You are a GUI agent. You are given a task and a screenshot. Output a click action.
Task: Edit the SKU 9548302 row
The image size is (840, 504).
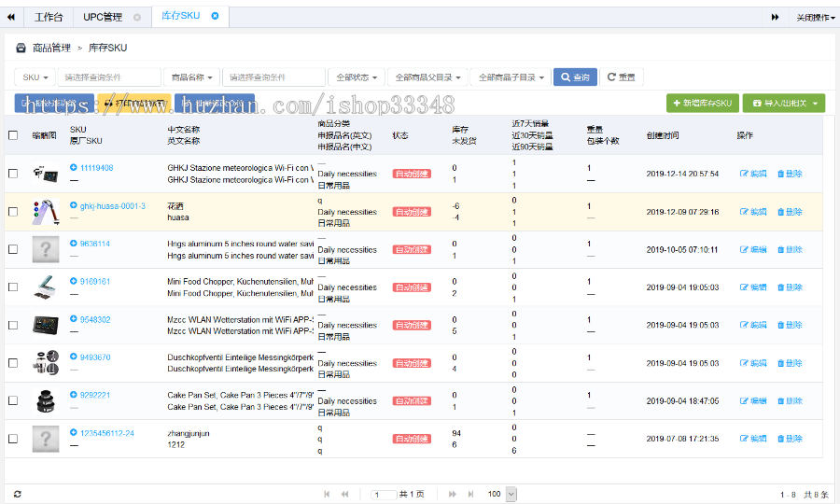coord(753,325)
